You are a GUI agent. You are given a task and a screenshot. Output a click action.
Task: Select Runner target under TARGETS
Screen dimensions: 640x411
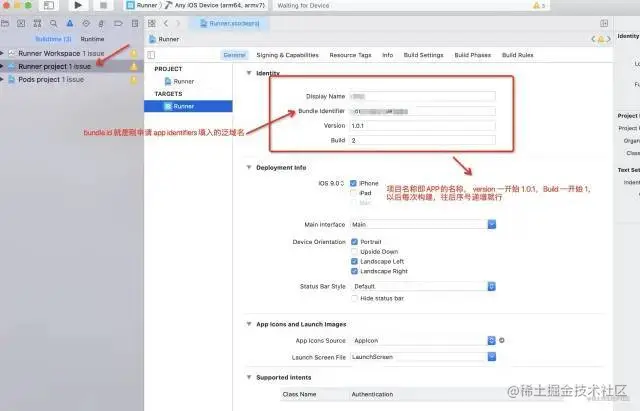(188, 106)
